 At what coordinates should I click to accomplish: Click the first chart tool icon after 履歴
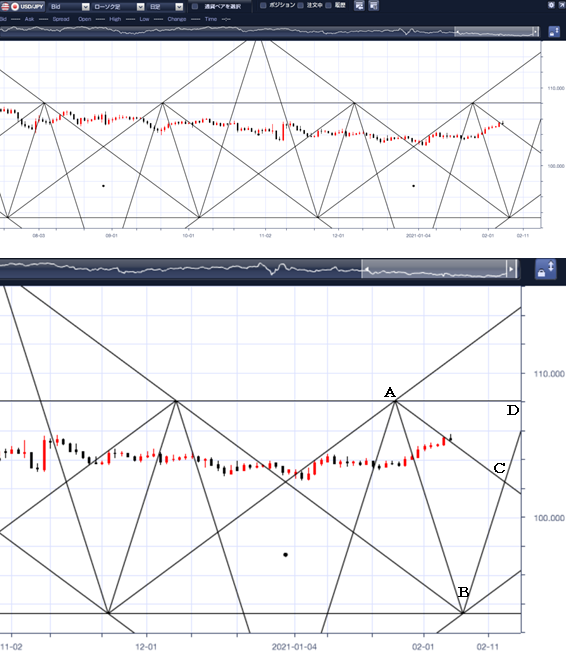359,5
